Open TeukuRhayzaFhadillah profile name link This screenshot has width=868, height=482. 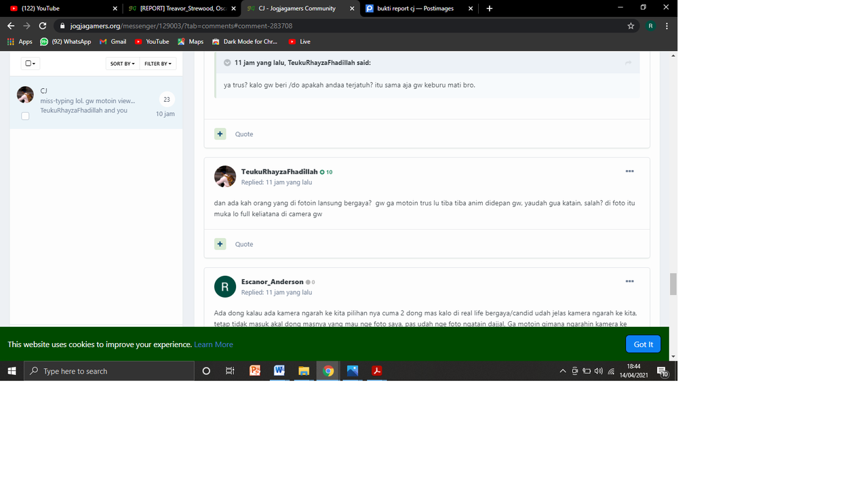tap(279, 172)
